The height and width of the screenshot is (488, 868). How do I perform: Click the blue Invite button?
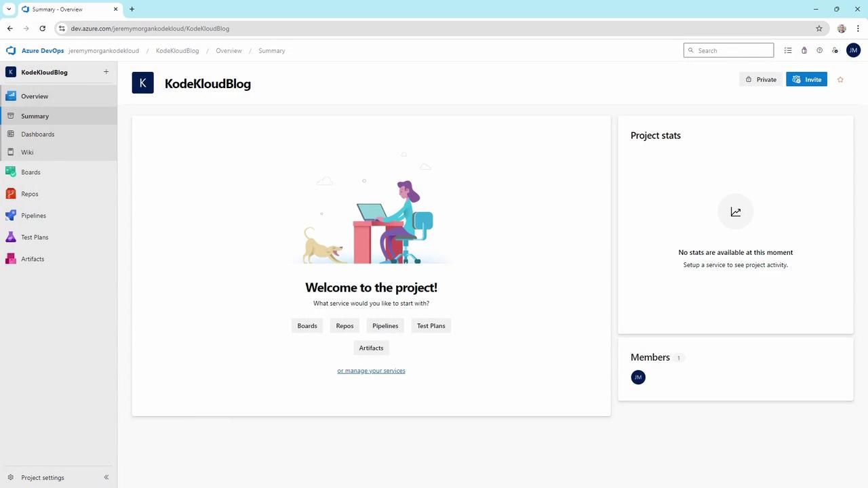[x=806, y=79]
